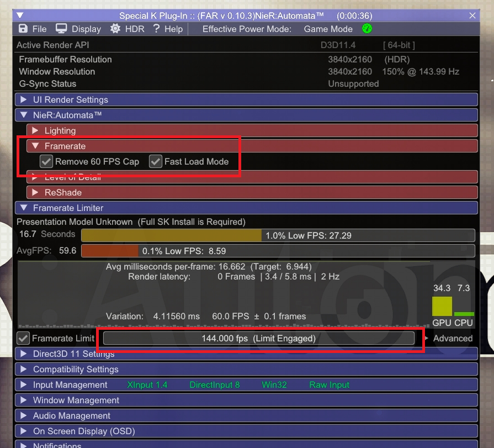Screen dimensions: 494x448
Task: Disable the Framerate Limit checkbox
Action: [x=23, y=338]
